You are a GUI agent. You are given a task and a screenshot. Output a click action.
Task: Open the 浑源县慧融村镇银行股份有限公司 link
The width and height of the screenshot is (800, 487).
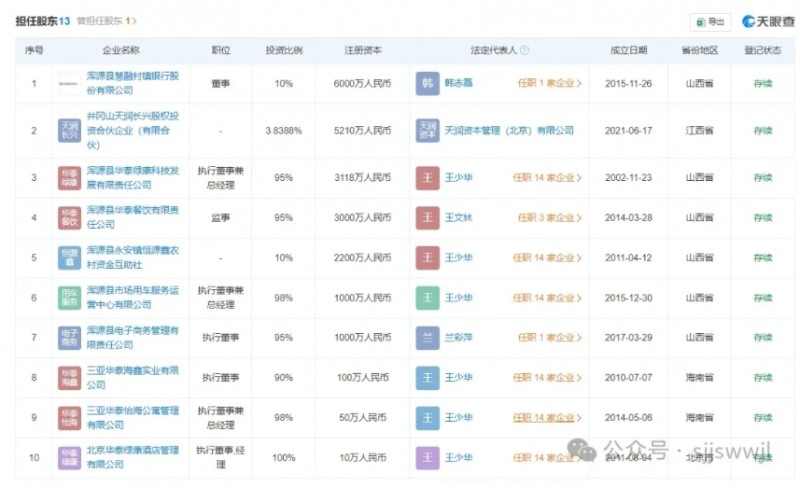coord(133,83)
